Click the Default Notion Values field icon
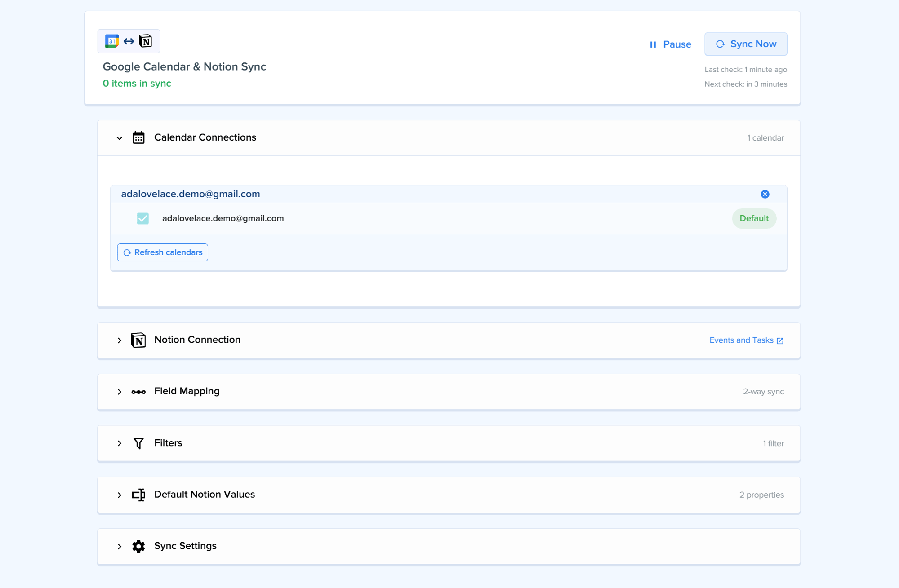This screenshot has height=588, width=899. click(138, 495)
